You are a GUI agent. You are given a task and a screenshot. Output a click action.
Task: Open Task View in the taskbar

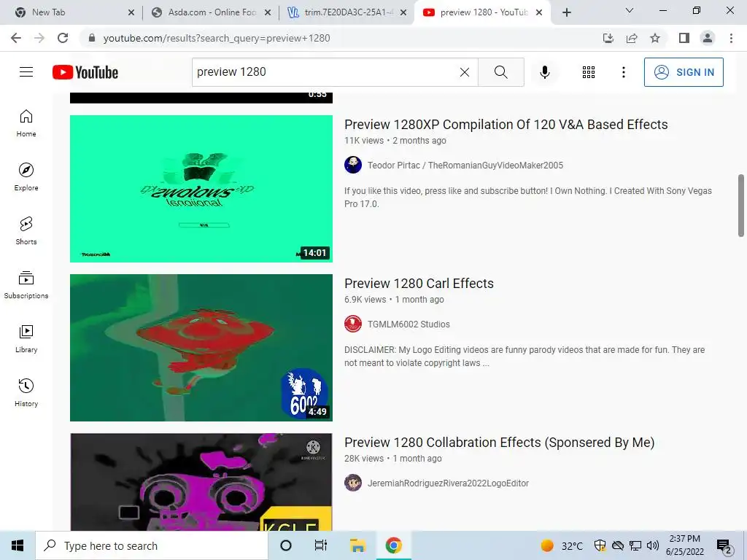321,545
